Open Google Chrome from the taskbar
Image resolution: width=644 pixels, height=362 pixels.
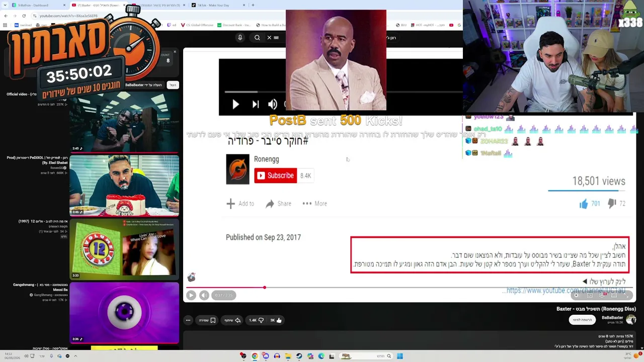[255, 356]
